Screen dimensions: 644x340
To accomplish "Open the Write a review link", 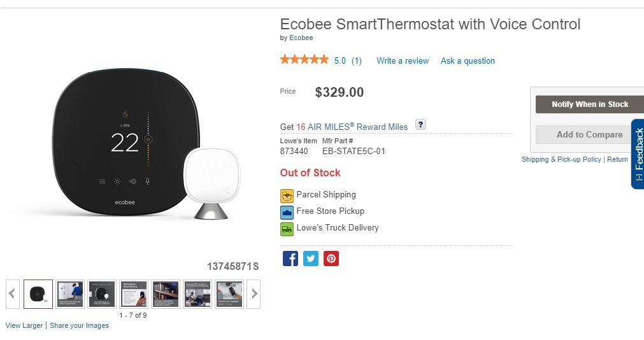I will coord(403,61).
